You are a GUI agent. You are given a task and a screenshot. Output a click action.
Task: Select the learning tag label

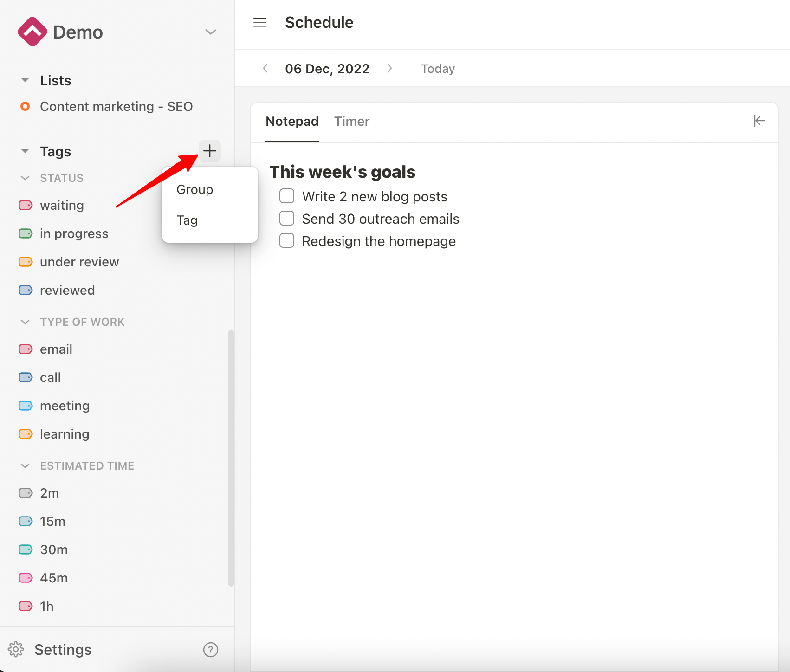(x=65, y=434)
